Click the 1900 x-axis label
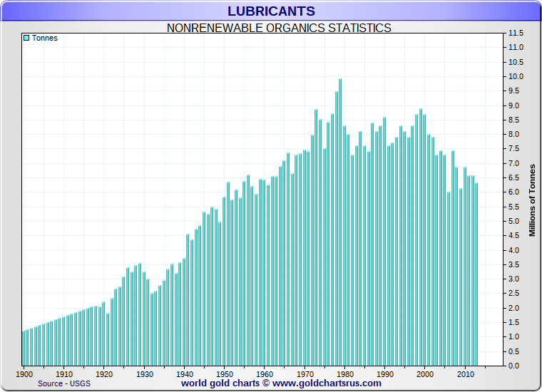Image resolution: width=542 pixels, height=392 pixels. point(24,373)
